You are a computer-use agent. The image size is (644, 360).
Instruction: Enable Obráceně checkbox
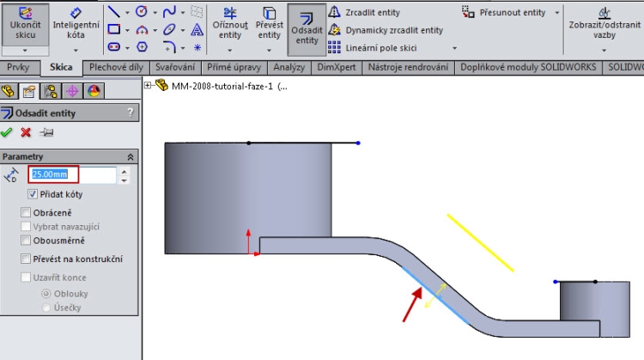pos(26,212)
